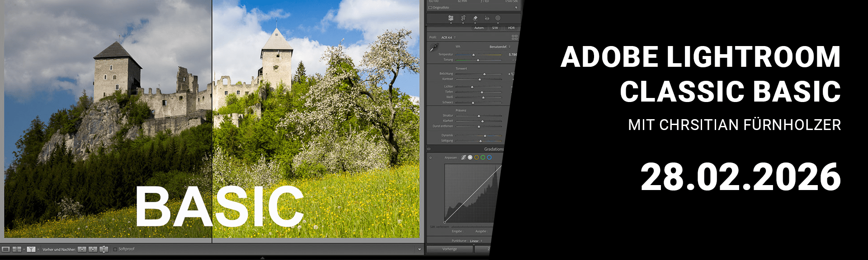The image size is (868, 260).
Task: Copy before settings to after
Action: click(82, 249)
